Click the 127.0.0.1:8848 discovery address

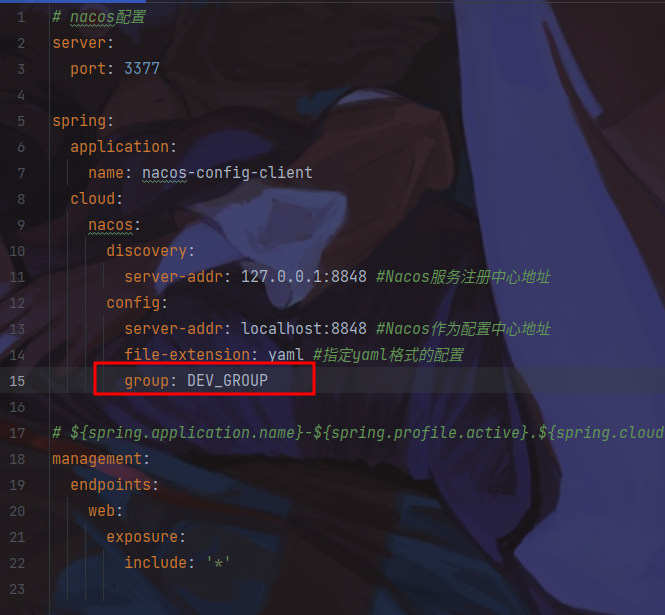(304, 277)
